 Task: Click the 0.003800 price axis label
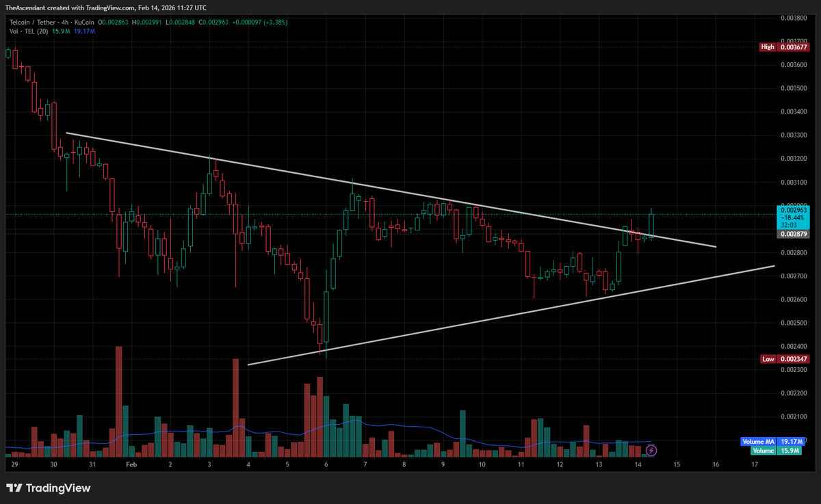coord(793,18)
